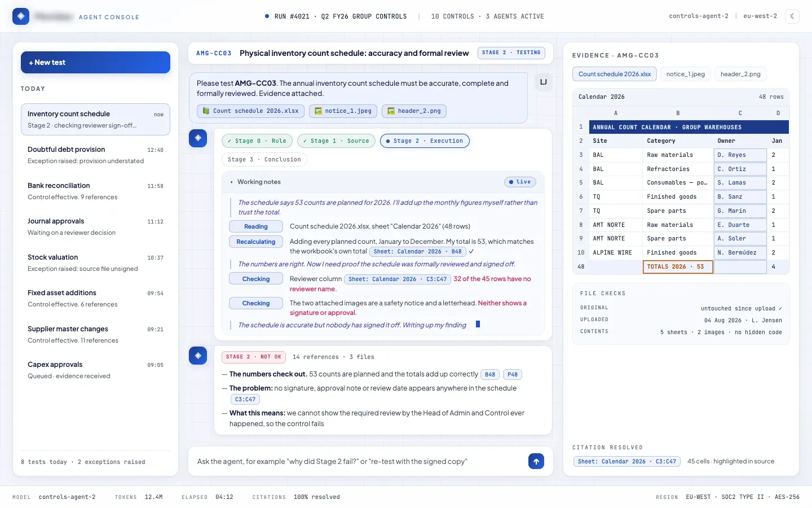Open the Bank reconciliation test

pos(95,191)
